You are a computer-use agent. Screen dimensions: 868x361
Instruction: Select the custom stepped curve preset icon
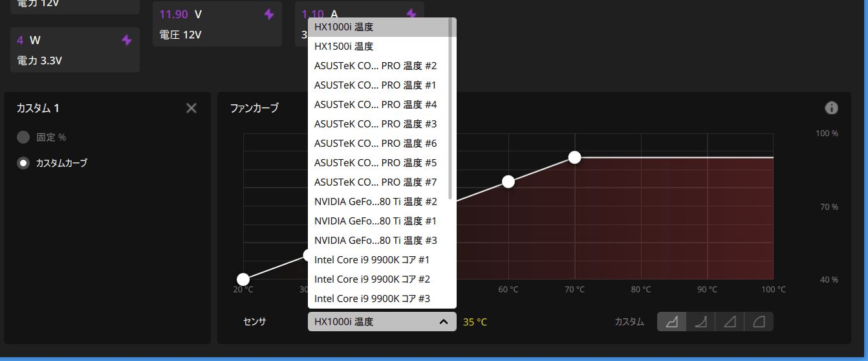672,322
